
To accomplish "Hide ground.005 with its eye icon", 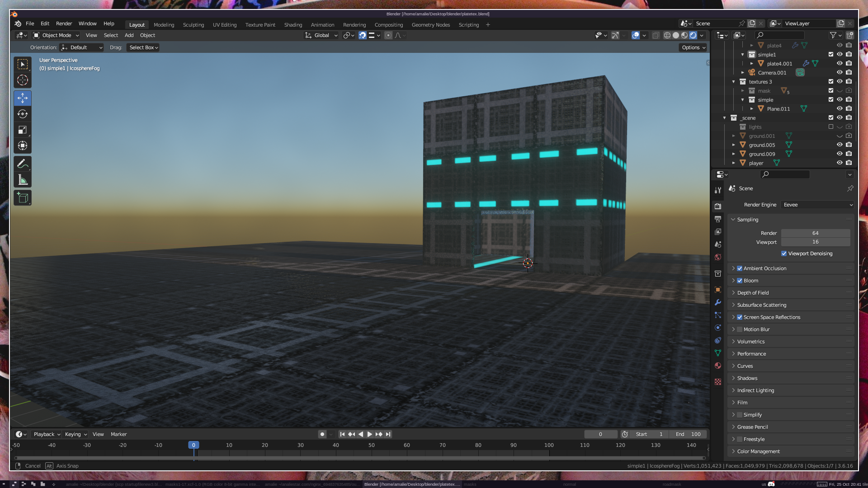I will tap(840, 145).
